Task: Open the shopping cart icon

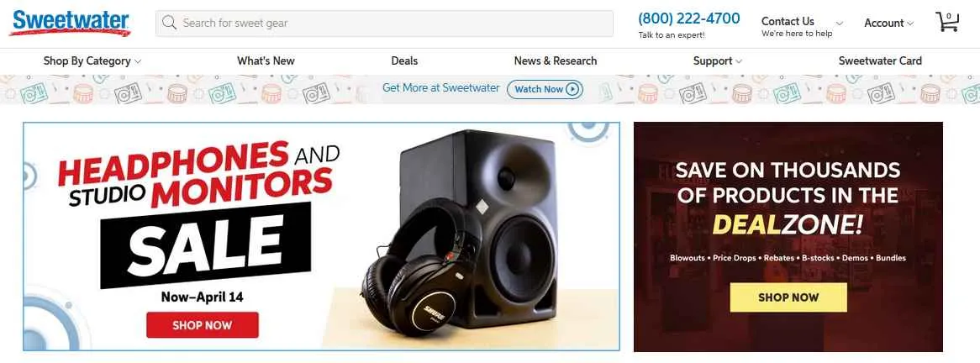Action: 947,22
